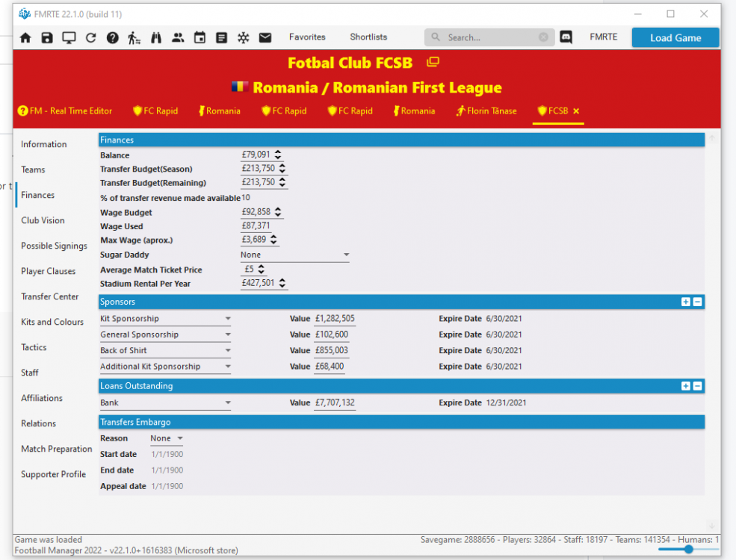Open the Help question mark icon

112,37
